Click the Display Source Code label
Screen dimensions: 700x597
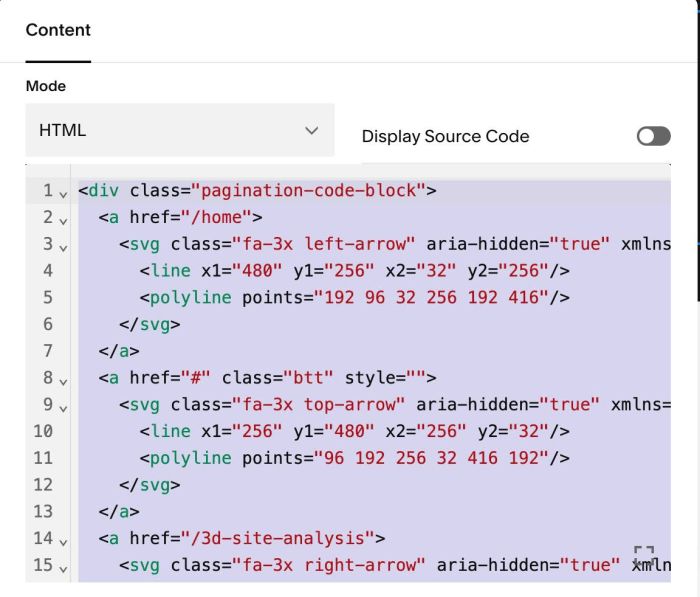(445, 136)
